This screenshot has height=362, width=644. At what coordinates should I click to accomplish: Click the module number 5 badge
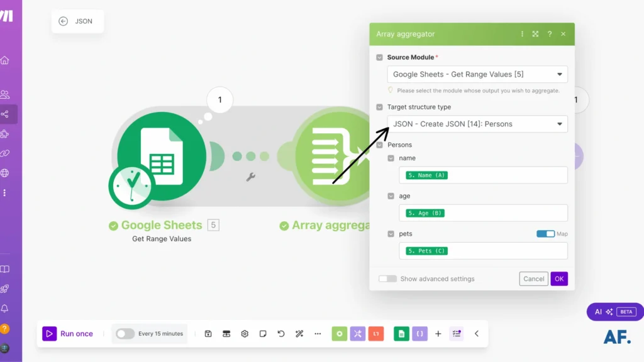coord(213,225)
